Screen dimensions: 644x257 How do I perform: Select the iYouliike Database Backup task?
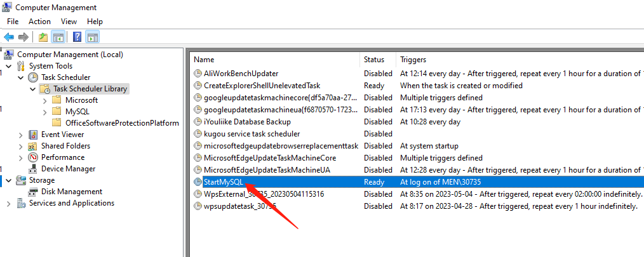(x=247, y=122)
